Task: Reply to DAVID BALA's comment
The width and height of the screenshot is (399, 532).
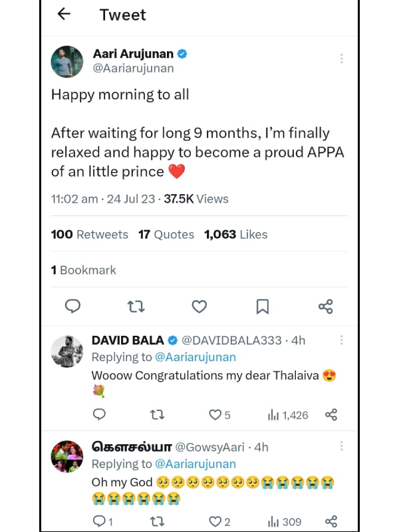Action: point(99,414)
